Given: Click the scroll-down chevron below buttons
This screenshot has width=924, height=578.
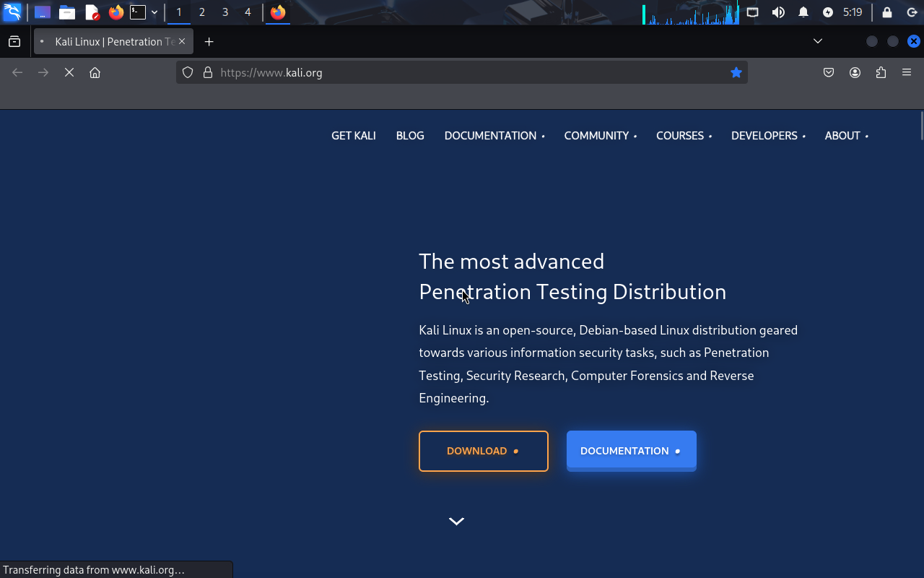Looking at the screenshot, I should click(x=456, y=521).
